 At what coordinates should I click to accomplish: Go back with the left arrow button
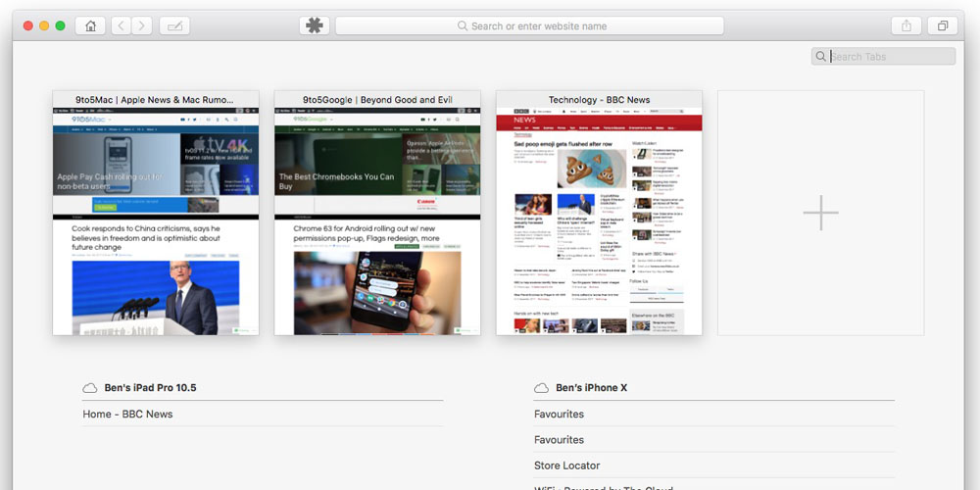click(x=121, y=25)
